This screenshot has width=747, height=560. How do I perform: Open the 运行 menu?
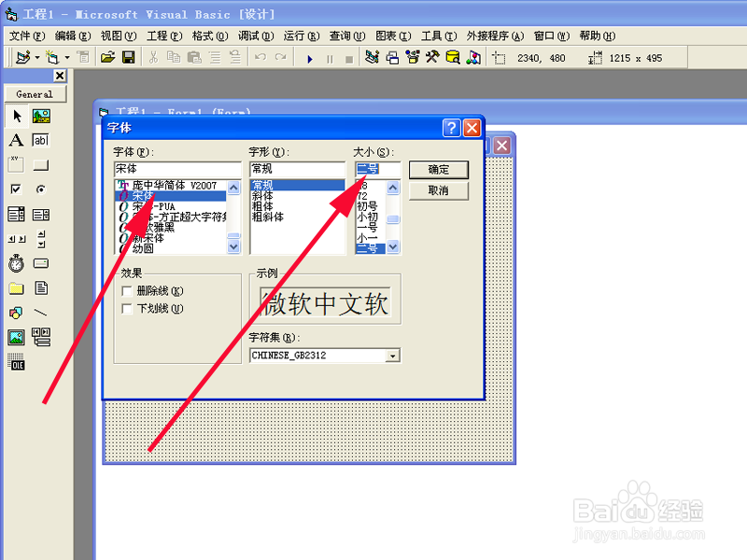click(x=301, y=36)
